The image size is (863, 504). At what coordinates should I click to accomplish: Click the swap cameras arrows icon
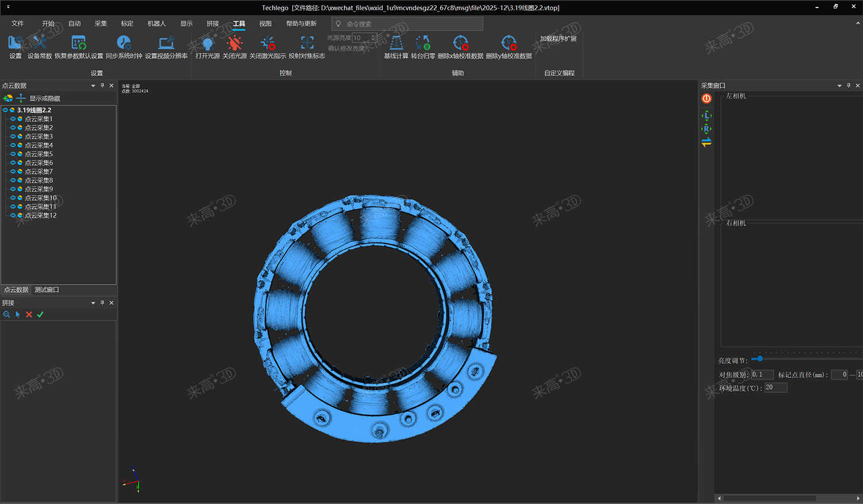pos(707,142)
